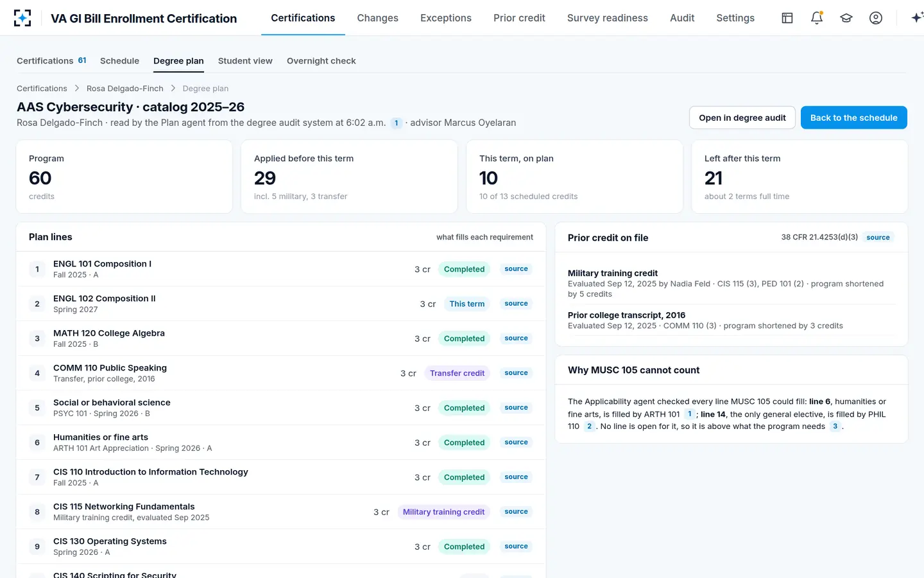Open citation 1 beside the 6:02 a.m. read time

pos(397,123)
